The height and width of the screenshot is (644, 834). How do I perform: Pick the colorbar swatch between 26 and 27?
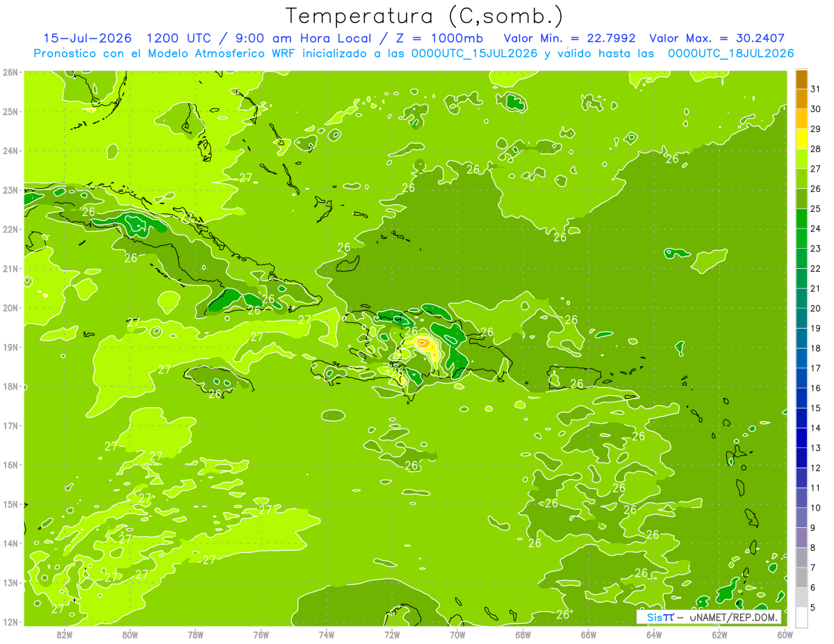coord(802,179)
